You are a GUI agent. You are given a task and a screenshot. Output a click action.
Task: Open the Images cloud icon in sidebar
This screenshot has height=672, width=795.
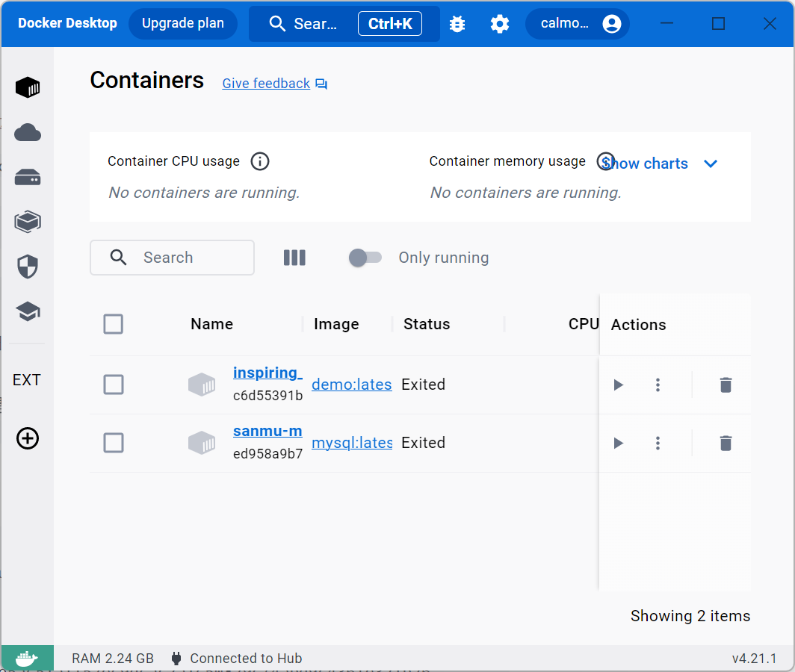click(28, 133)
